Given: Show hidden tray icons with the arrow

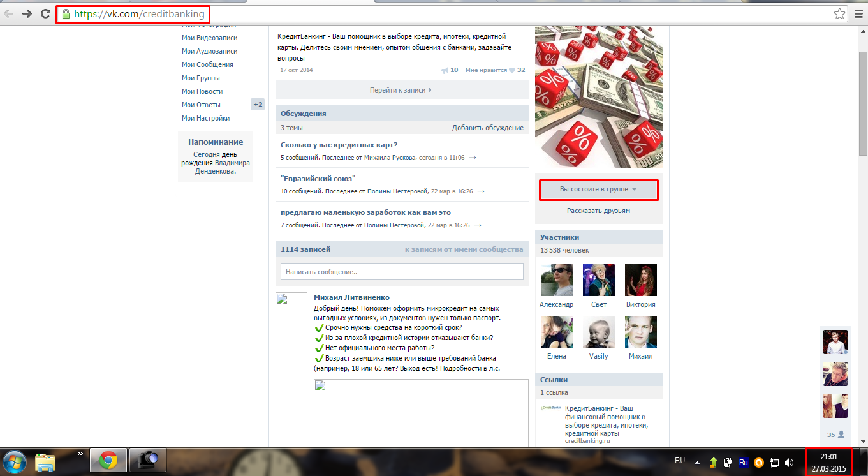Looking at the screenshot, I should click(698, 462).
